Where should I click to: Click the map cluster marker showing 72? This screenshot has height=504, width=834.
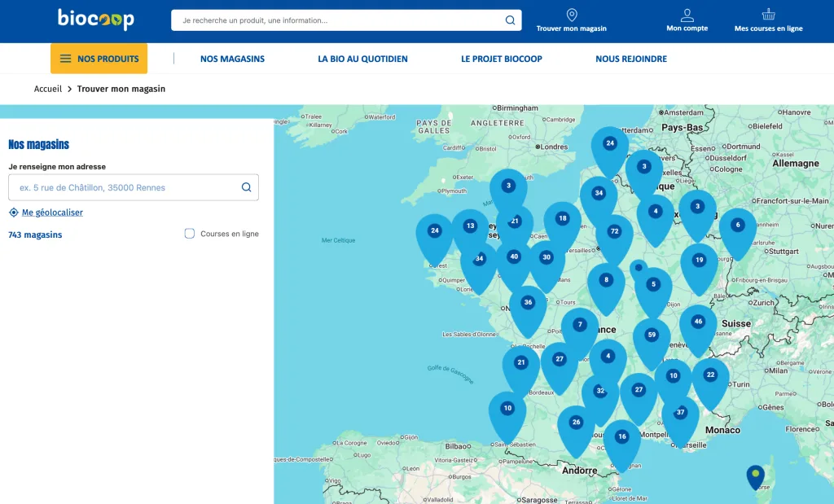614,231
